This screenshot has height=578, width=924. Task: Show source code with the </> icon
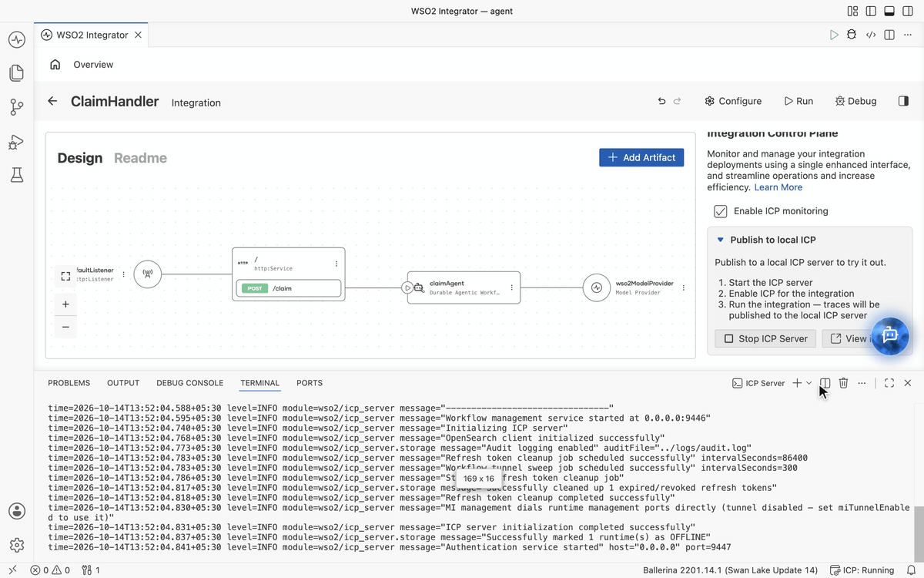[x=871, y=35]
